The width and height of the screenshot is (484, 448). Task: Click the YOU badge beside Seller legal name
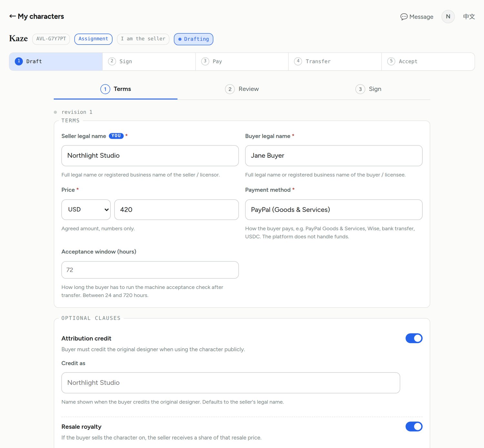116,136
